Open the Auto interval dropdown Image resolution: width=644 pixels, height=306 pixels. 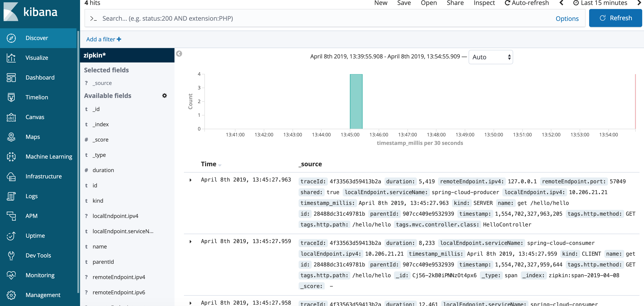tap(491, 57)
